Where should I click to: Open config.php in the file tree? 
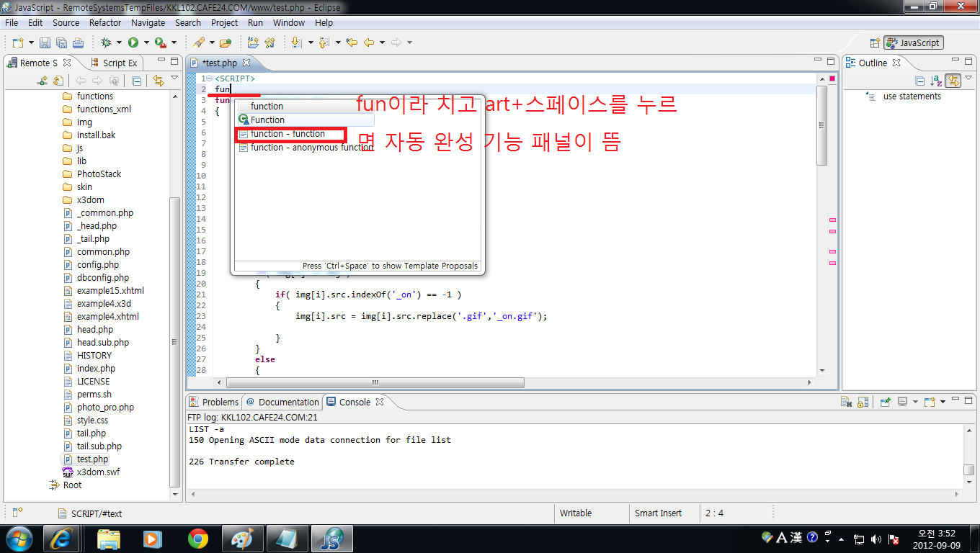click(x=98, y=265)
